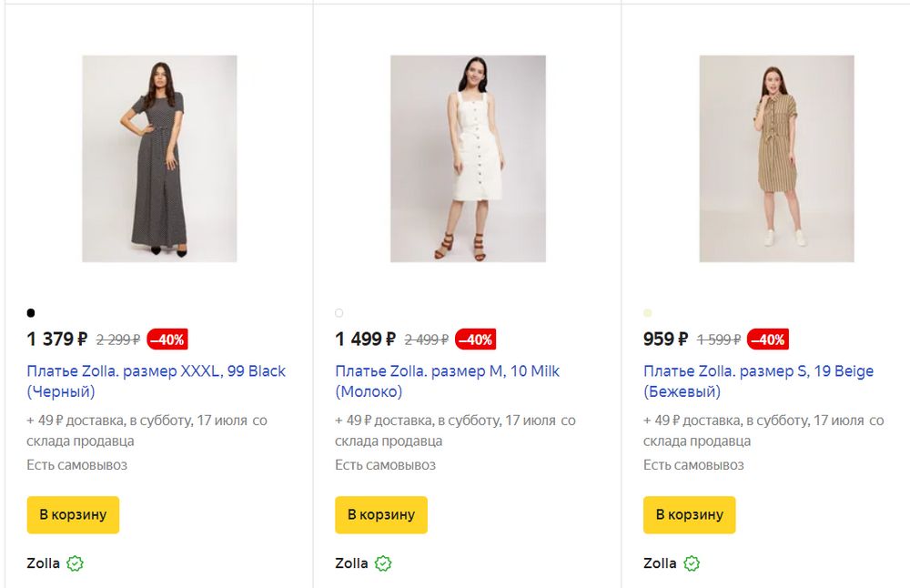
Task: Click the Zolla seller name under milk dress
Action: pos(351,563)
